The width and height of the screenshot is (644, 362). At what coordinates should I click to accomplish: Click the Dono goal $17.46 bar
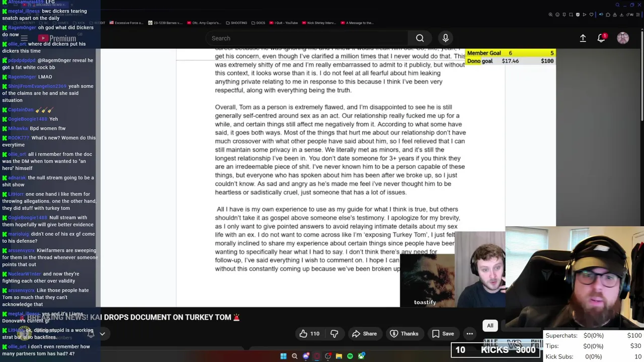pyautogui.click(x=510, y=61)
